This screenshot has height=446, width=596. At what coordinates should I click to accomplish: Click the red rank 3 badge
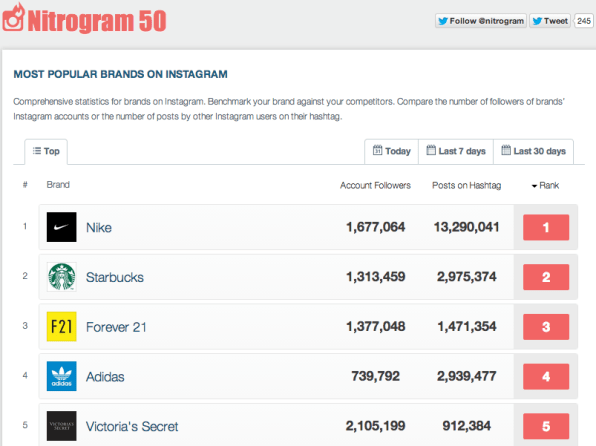(x=546, y=327)
